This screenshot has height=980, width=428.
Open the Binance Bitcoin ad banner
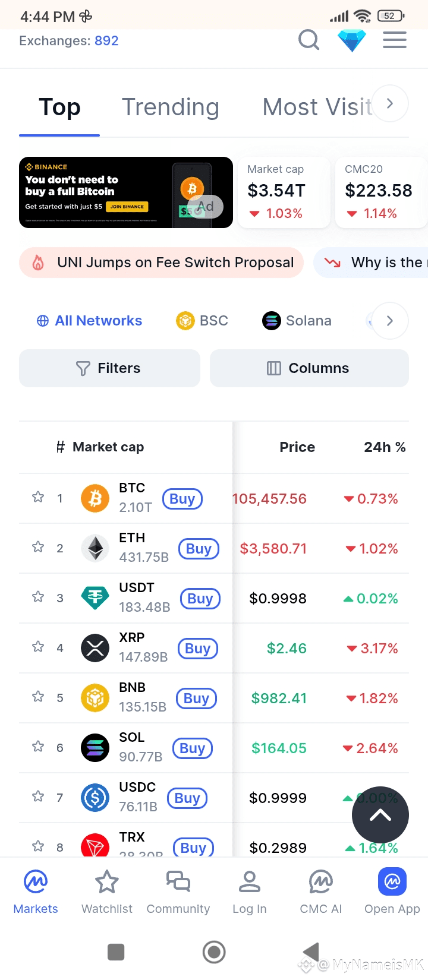[x=126, y=192]
